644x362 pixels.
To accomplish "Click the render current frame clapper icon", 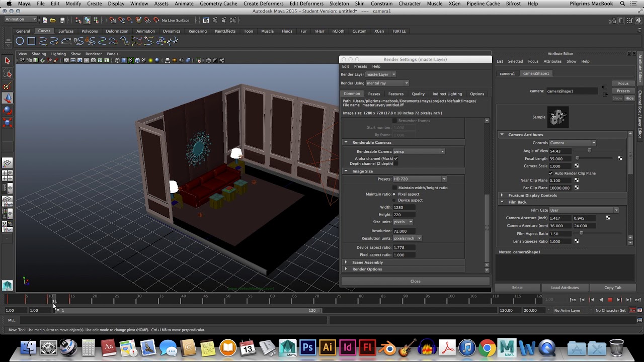I will coord(215,20).
